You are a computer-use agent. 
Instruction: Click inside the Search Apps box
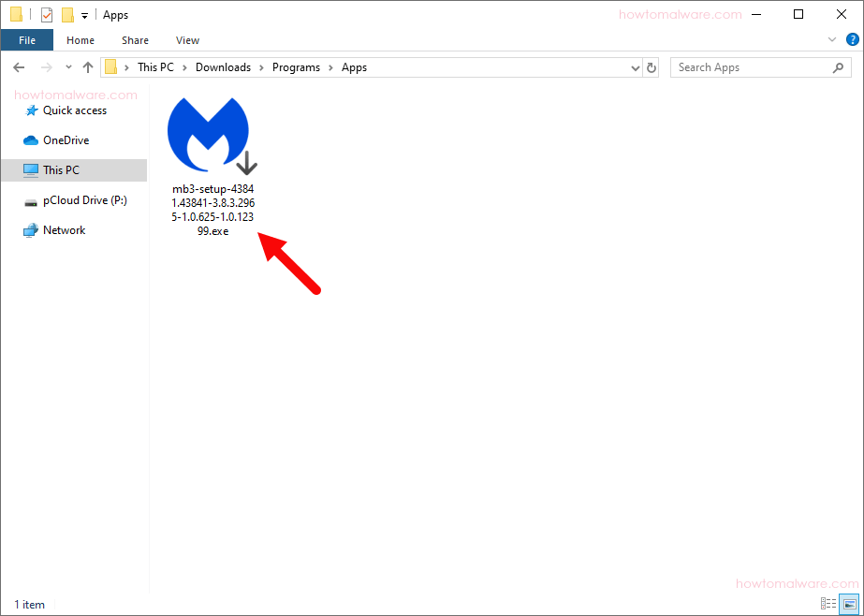point(749,66)
